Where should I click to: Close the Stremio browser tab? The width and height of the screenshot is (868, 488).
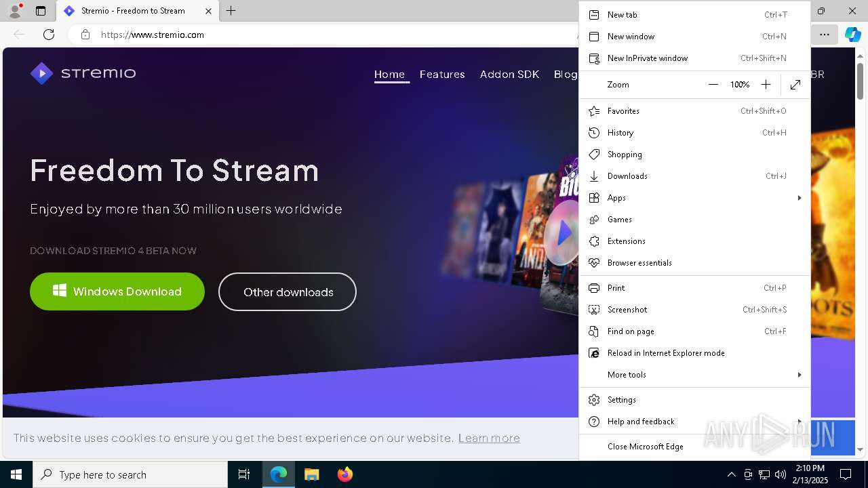208,11
